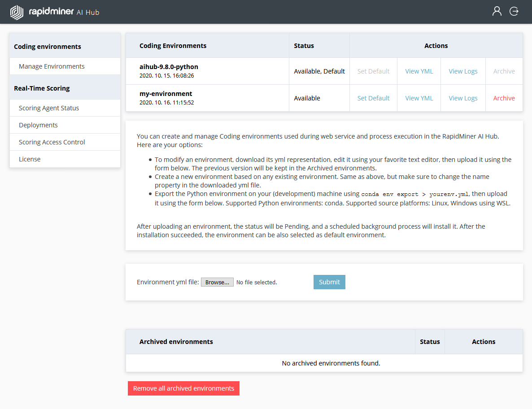Screen dimensions: 532x409
Task: Click Remove all archived environments button
Action: point(183,388)
